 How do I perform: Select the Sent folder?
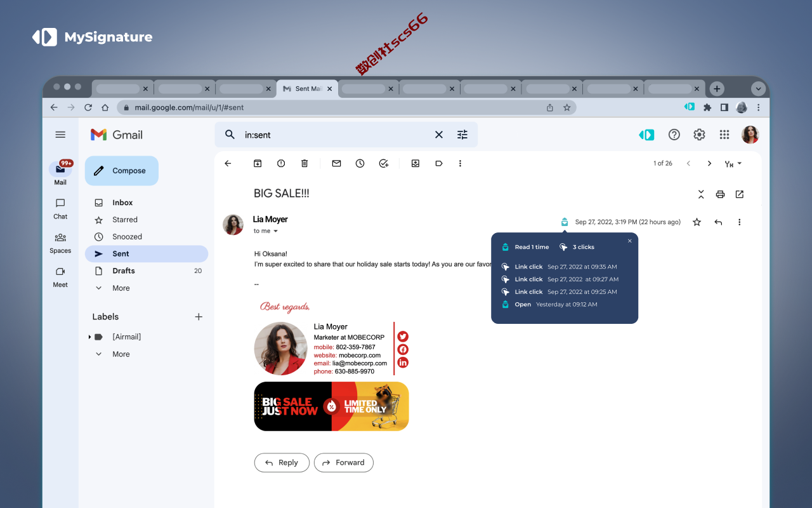coord(147,254)
